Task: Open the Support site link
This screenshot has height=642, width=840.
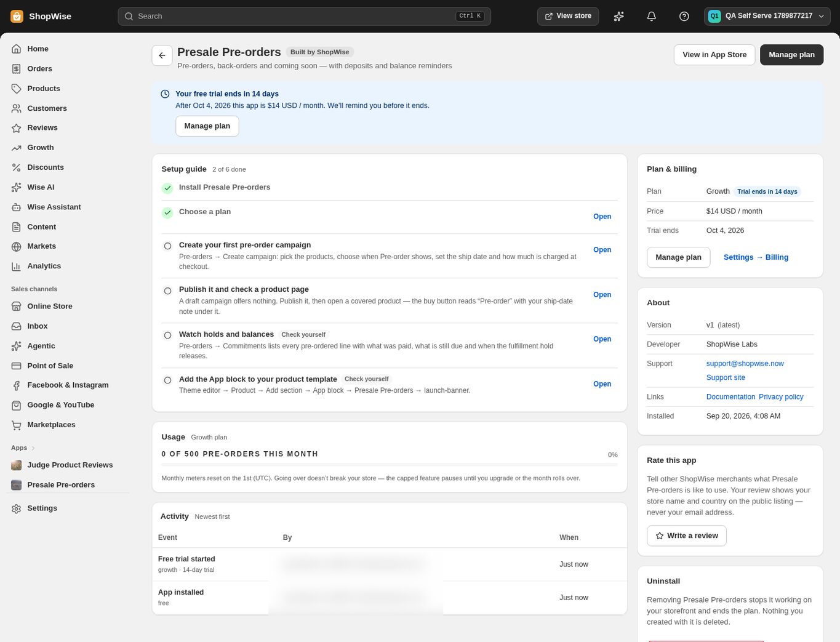Action: (x=726, y=378)
